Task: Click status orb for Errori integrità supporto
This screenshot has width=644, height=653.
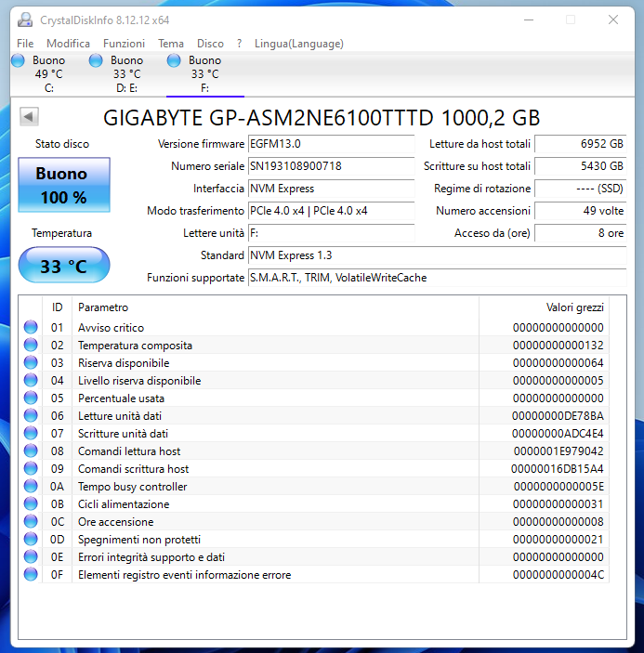Action: coord(31,556)
